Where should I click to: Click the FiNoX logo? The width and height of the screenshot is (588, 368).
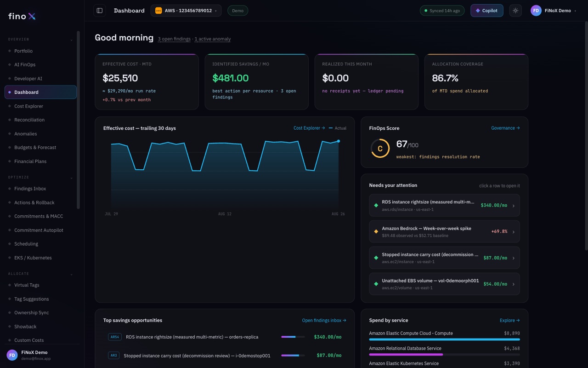pos(22,16)
